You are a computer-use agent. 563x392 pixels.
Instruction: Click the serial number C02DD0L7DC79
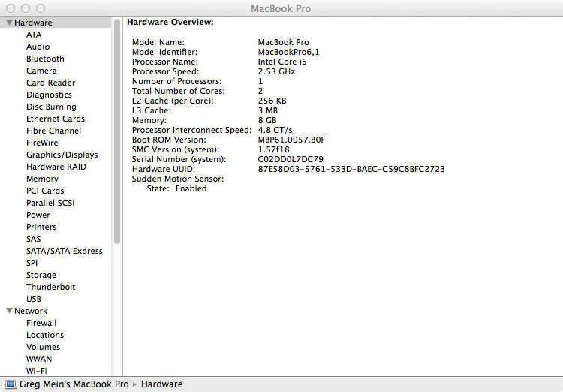pos(291,159)
